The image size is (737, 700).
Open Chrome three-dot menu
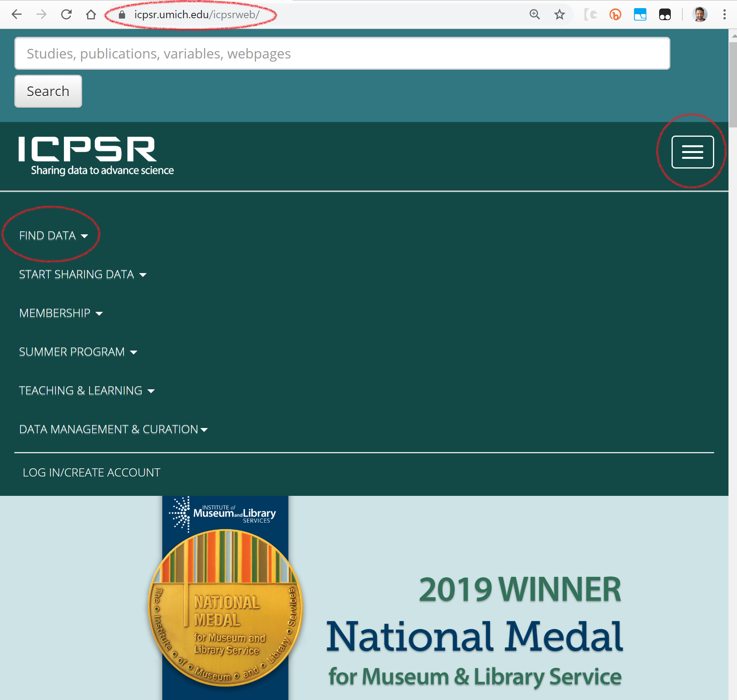pos(724,15)
